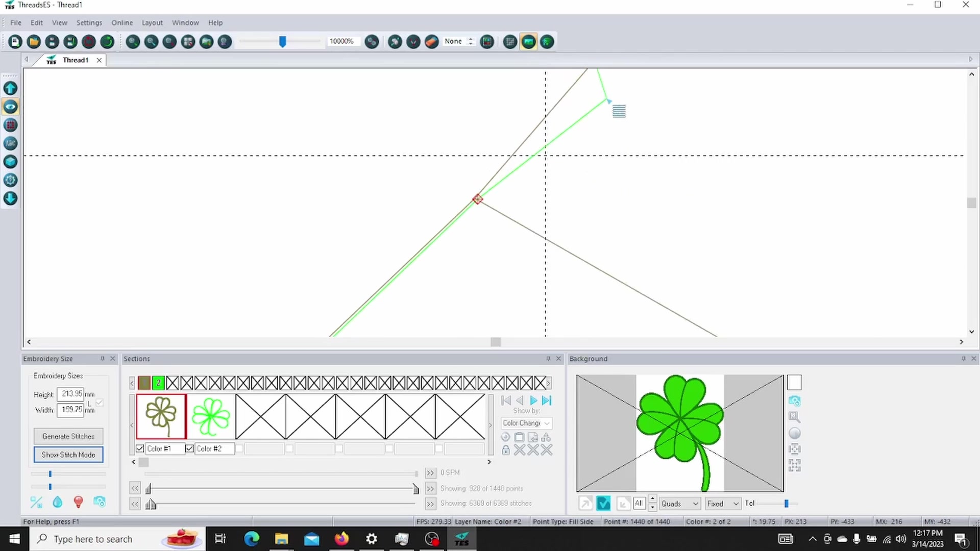The image size is (980, 551).
Task: Click the All stepper up arrow
Action: click(x=652, y=499)
